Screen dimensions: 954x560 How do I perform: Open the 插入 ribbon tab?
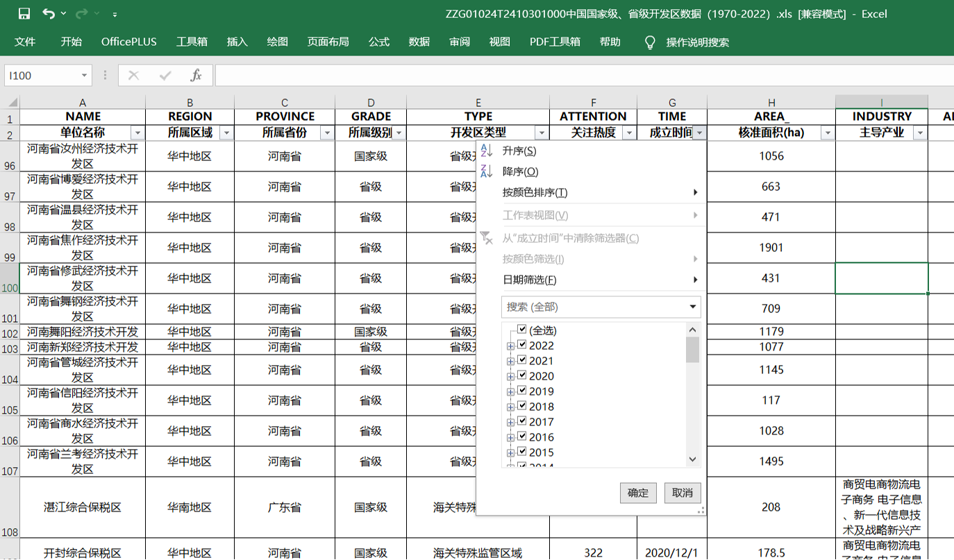click(x=237, y=42)
